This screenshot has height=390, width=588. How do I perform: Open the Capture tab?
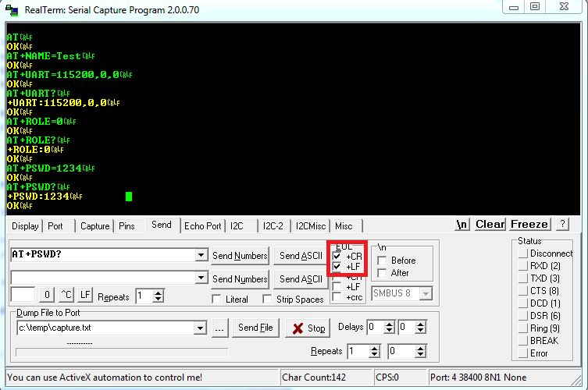94,226
